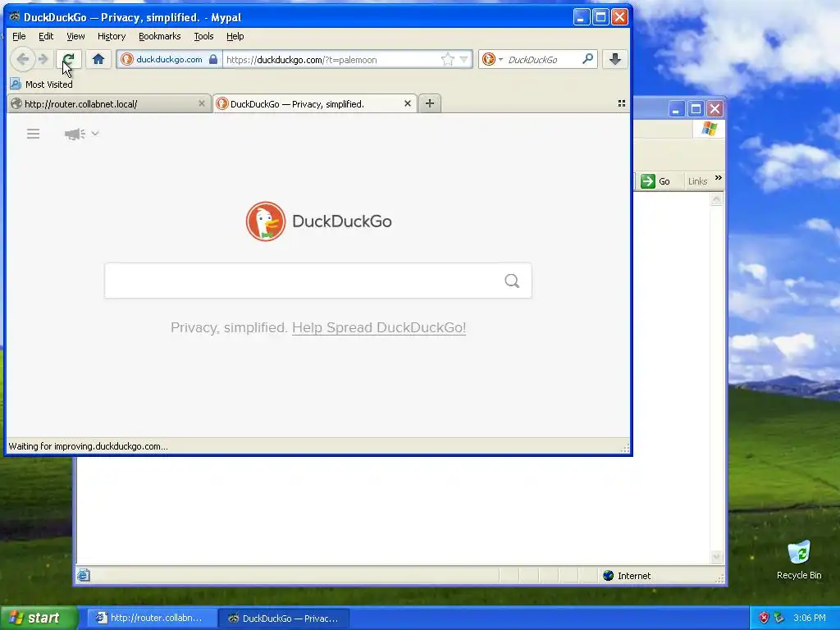Open the Bookmarks menu

[x=160, y=36]
